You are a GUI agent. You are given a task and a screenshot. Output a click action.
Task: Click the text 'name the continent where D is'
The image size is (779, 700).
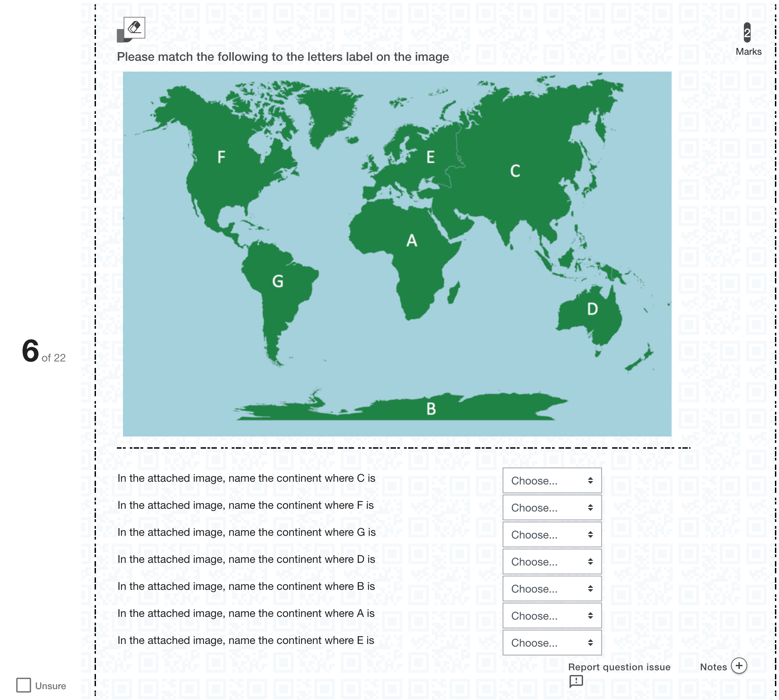click(302, 559)
